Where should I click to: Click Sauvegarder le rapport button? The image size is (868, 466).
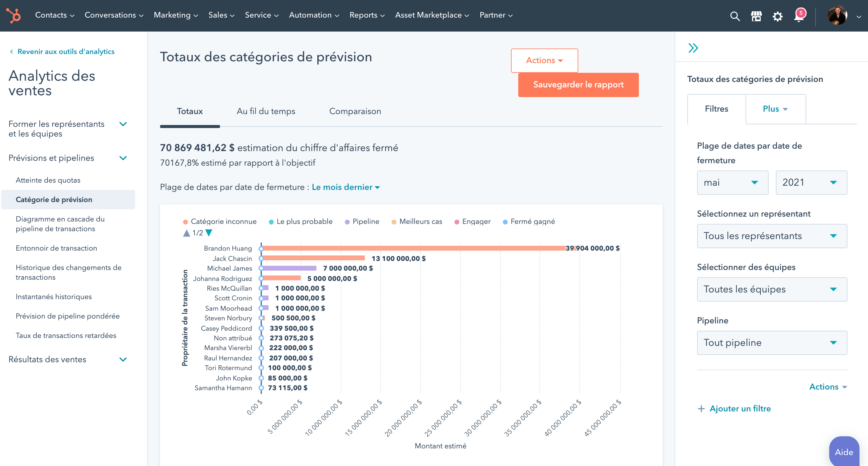(578, 85)
